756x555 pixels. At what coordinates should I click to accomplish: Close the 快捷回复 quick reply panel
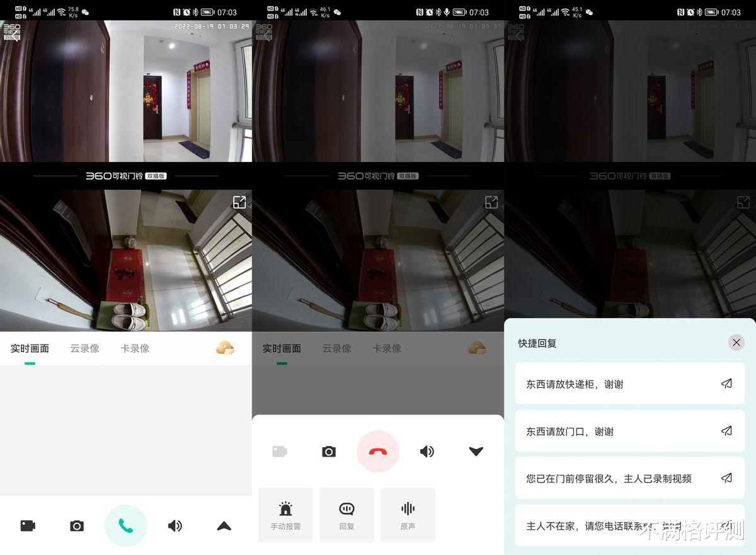[736, 342]
